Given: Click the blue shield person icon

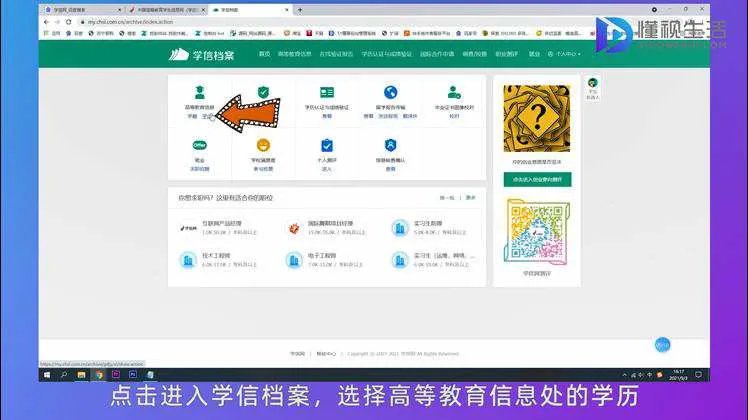Looking at the screenshot, I should pos(390,145).
